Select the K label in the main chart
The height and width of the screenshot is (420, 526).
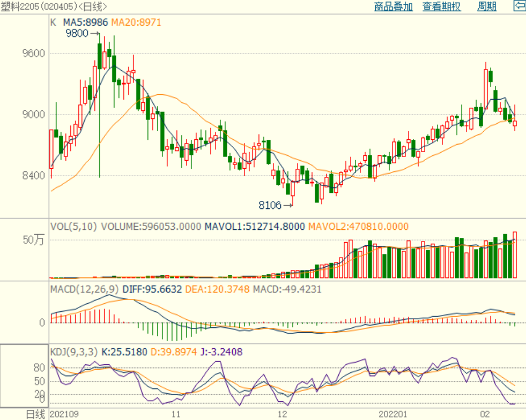click(53, 22)
